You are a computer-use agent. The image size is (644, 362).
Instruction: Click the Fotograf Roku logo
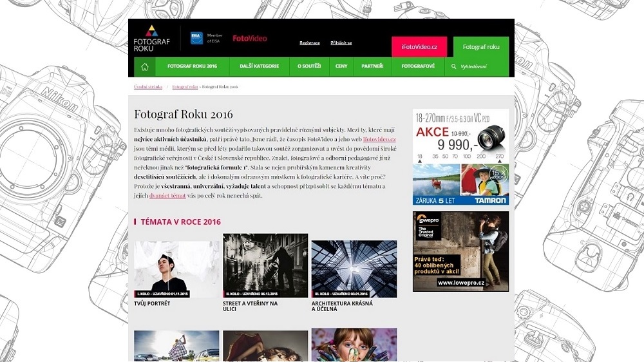pyautogui.click(x=151, y=38)
